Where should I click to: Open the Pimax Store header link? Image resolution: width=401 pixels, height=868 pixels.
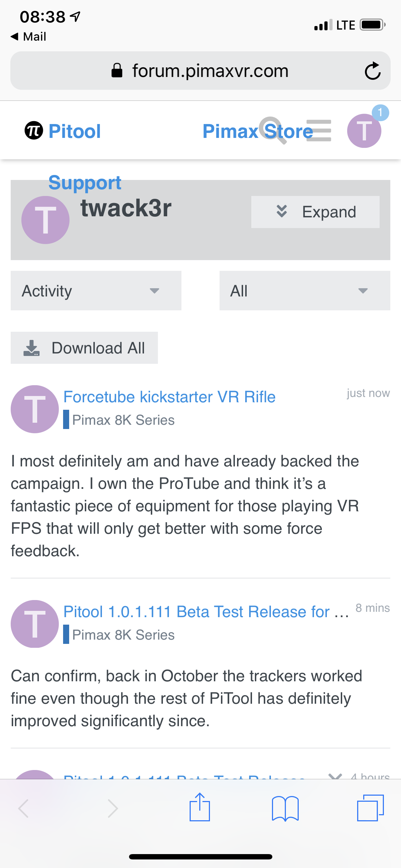pyautogui.click(x=258, y=131)
